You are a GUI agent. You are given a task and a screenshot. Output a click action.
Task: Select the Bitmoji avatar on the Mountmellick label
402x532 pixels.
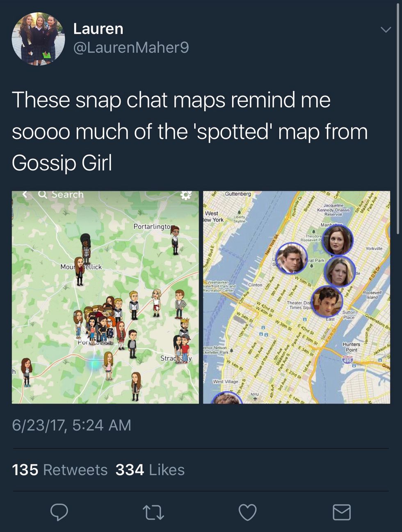coord(80,271)
